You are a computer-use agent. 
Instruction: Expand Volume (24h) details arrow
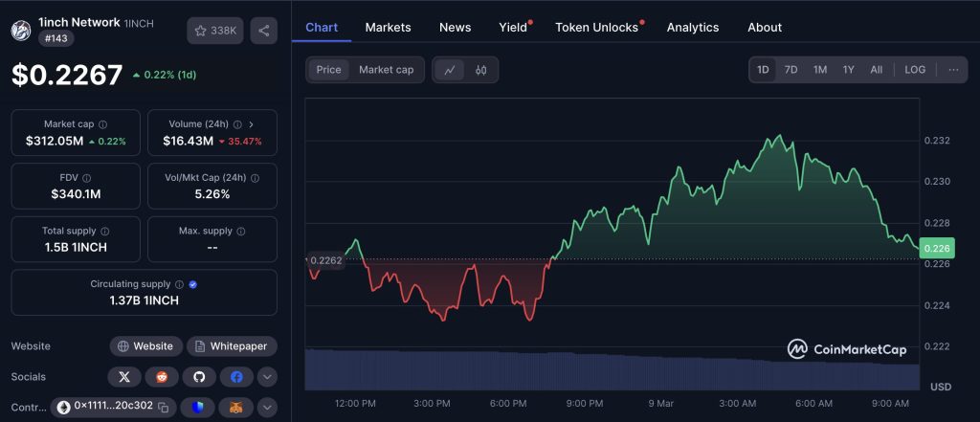click(252, 124)
